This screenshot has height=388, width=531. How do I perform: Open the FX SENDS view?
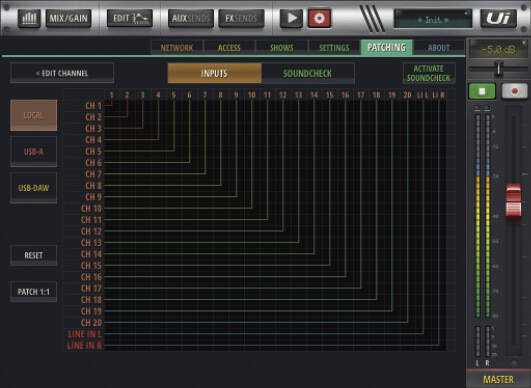[241, 18]
